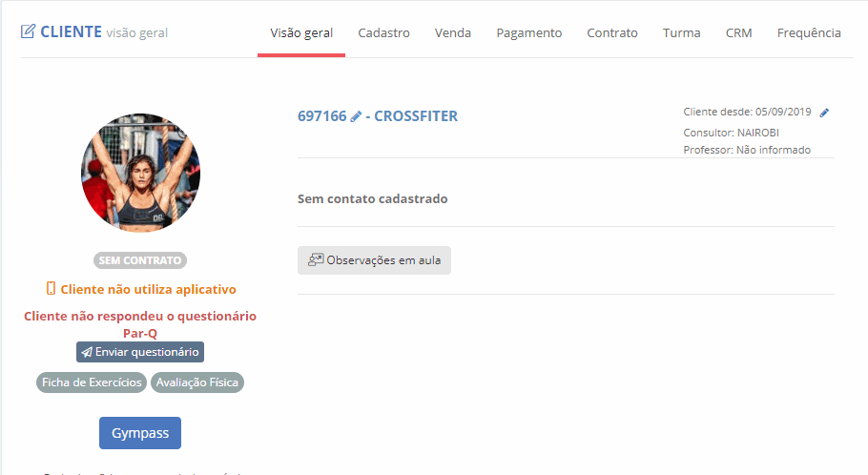This screenshot has width=868, height=475.
Task: Click the Gympass button
Action: [140, 433]
